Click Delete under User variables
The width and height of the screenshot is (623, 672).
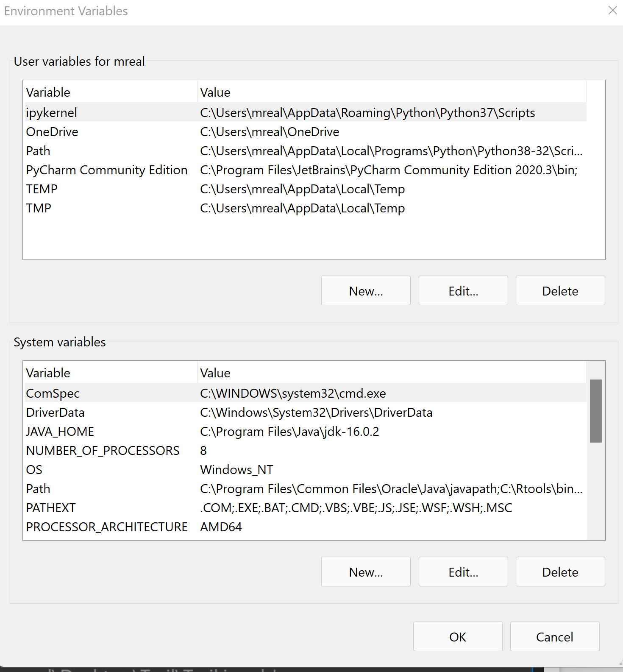[x=560, y=291]
